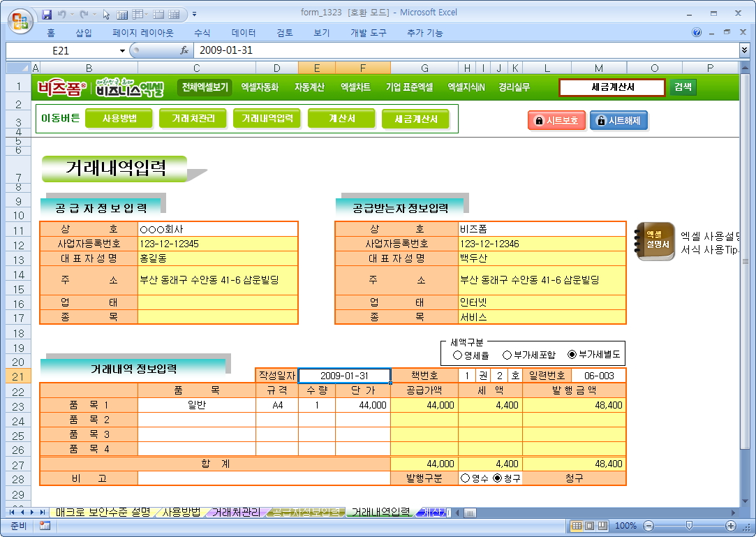Click the zoom in plus icon

point(731,526)
